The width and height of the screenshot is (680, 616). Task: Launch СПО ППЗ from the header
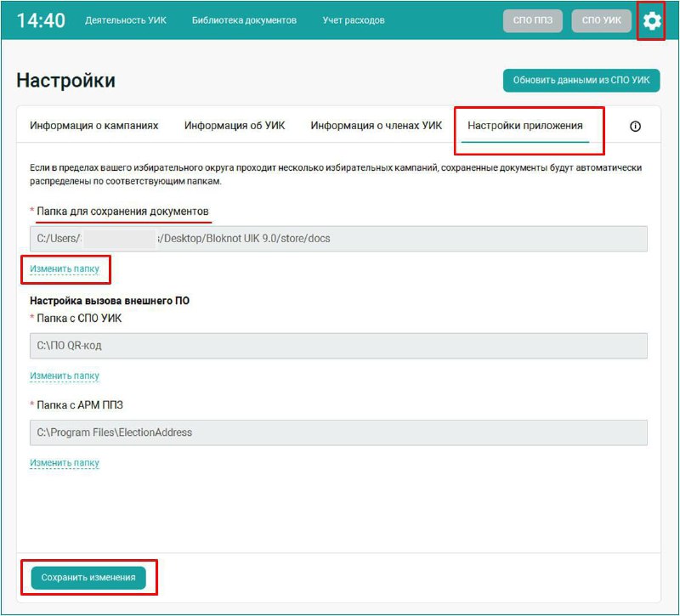pyautogui.click(x=533, y=20)
